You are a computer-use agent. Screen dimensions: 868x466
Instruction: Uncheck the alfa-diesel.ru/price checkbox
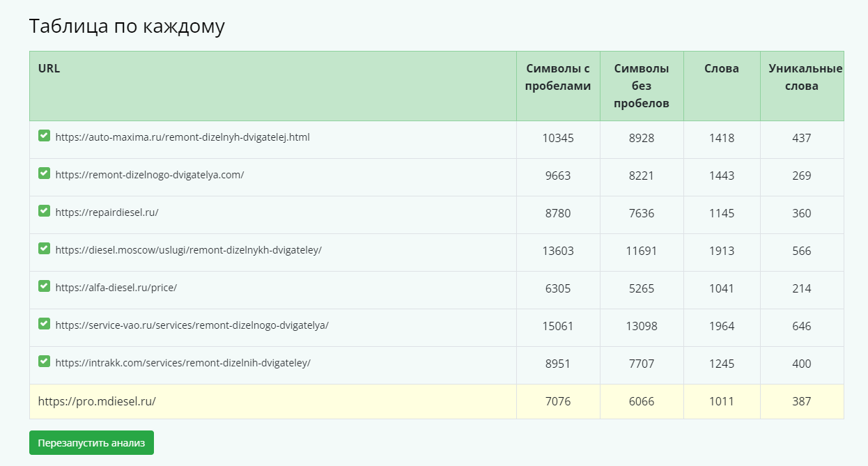(44, 286)
